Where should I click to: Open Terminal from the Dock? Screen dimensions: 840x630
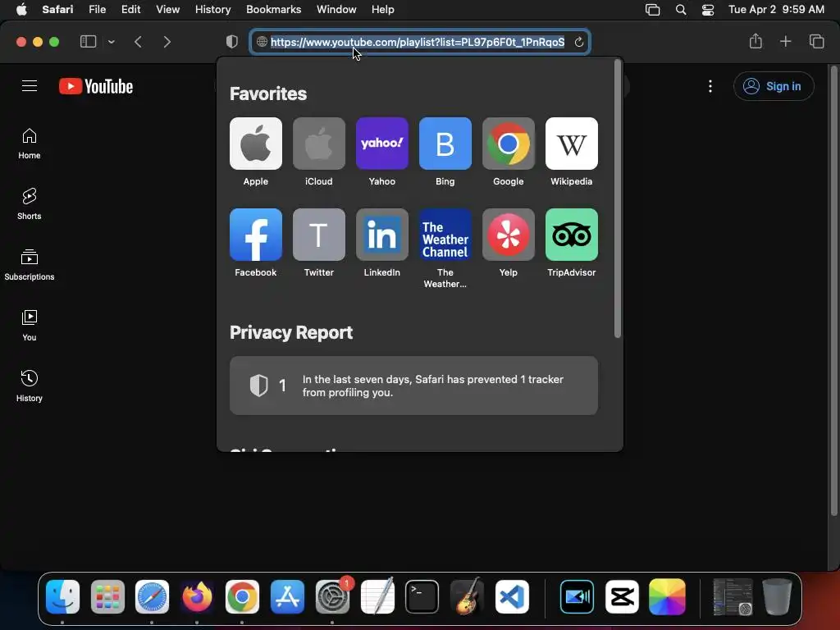click(x=422, y=596)
